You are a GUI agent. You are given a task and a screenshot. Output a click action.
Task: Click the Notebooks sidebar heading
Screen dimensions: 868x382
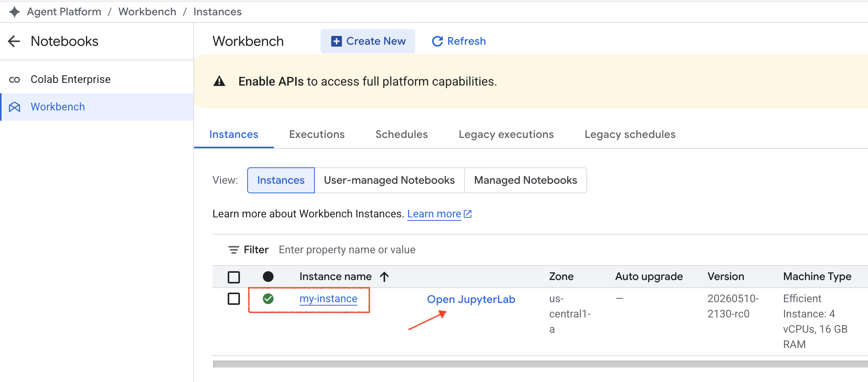[65, 41]
